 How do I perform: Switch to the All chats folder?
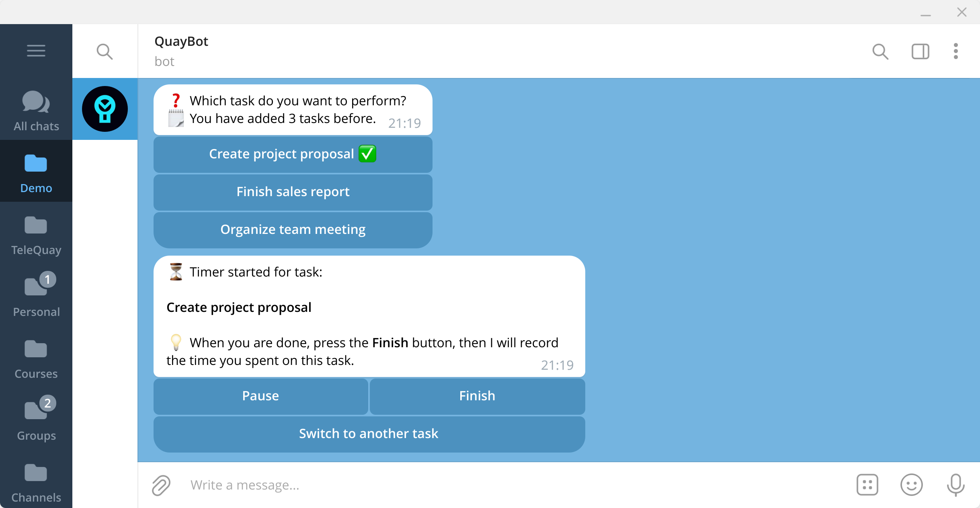pyautogui.click(x=36, y=110)
